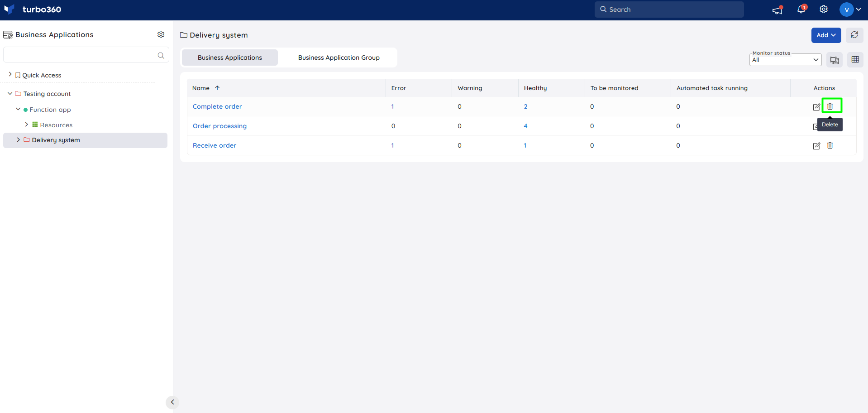
Task: Select Resources in the tree
Action: tap(56, 125)
